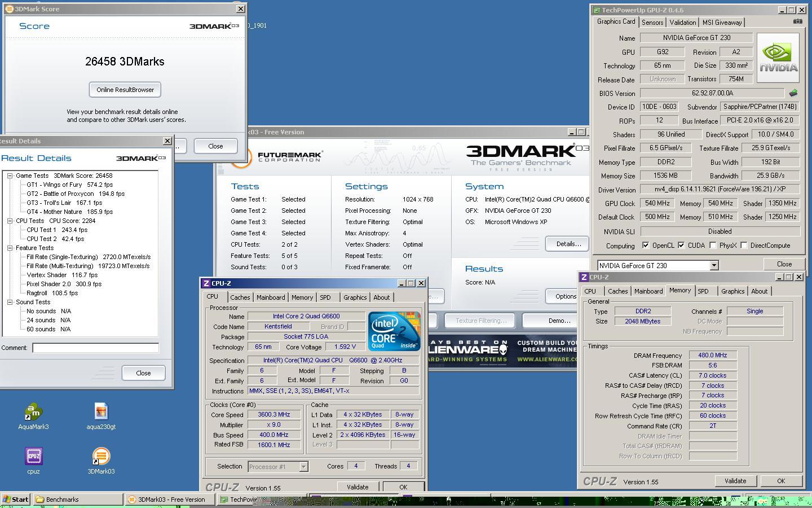This screenshot has height=508, width=812.
Task: Click the 3DMark Score window title icon
Action: [x=9, y=9]
